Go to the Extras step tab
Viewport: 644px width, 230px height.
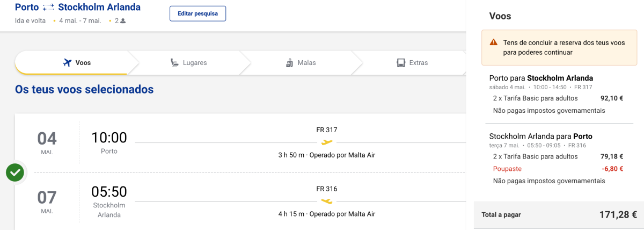411,63
